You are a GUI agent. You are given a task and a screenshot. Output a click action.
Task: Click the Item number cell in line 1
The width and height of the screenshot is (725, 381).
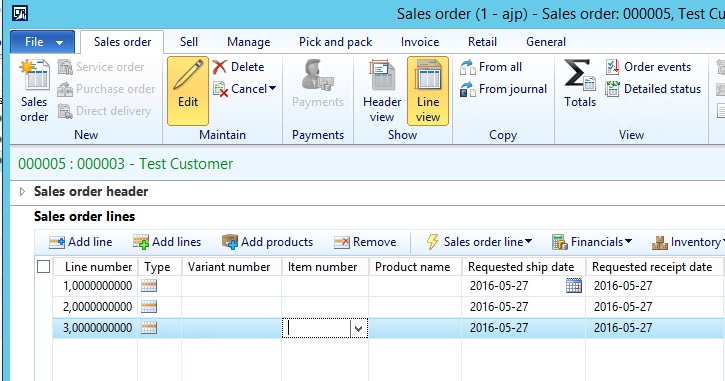[325, 286]
